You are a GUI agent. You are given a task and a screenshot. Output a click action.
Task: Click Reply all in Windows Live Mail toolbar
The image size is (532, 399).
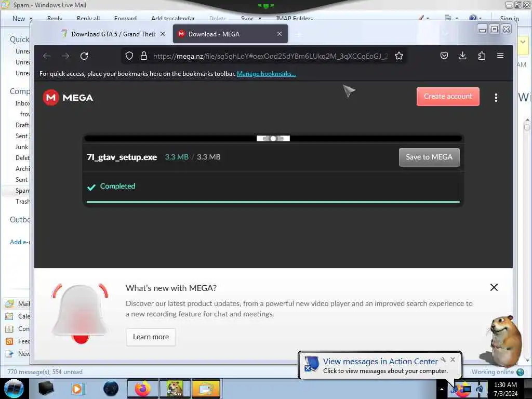tap(88, 19)
